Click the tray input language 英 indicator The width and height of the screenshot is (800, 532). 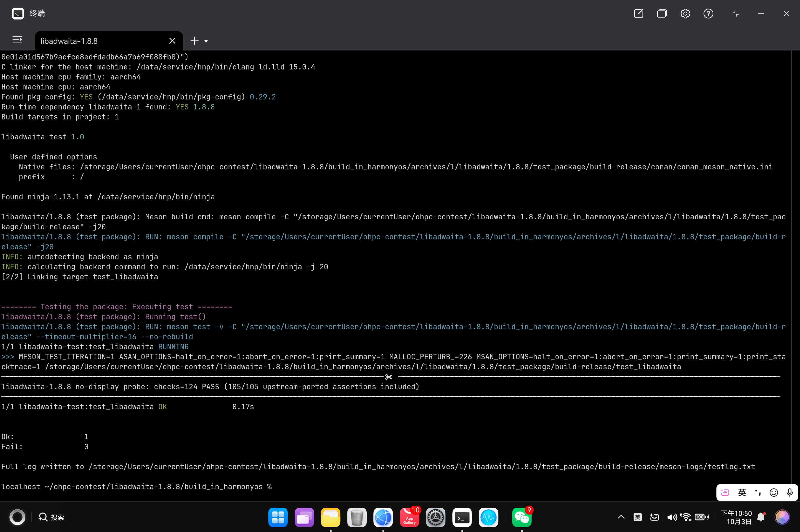coord(638,517)
